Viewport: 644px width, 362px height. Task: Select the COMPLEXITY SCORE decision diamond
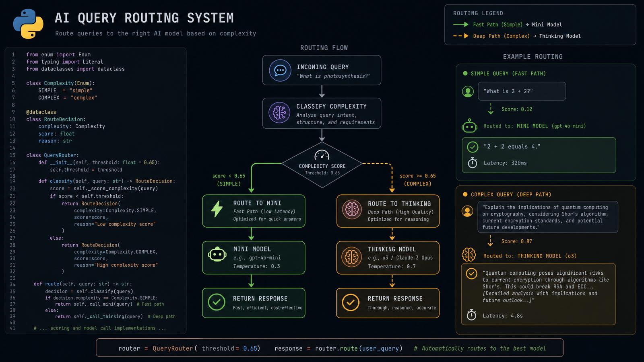pos(322,165)
